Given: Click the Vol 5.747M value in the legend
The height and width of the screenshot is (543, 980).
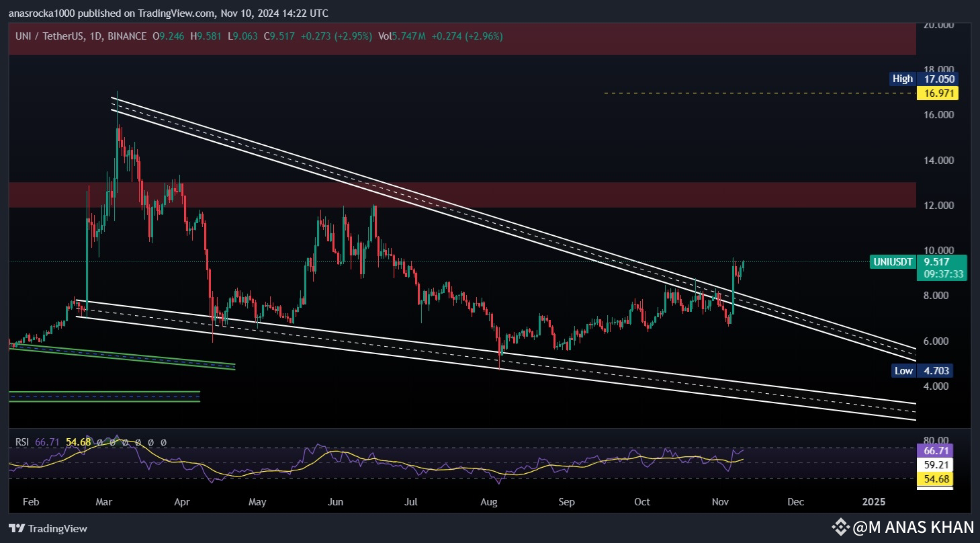Looking at the screenshot, I should 408,37.
